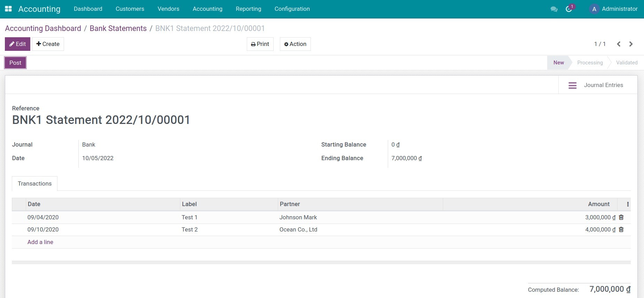Click the Processing status stage
644x298 pixels.
point(590,63)
